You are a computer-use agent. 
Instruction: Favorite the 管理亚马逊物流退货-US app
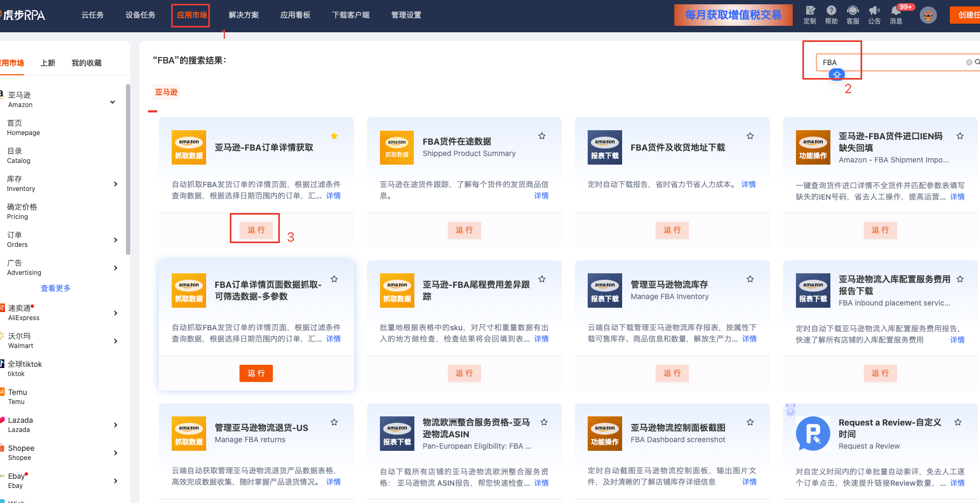(334, 422)
